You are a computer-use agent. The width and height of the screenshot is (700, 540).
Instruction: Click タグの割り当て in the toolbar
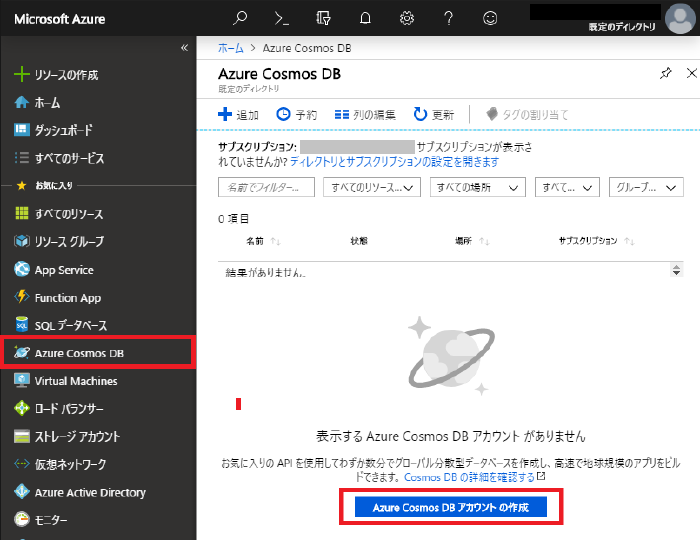click(x=527, y=115)
